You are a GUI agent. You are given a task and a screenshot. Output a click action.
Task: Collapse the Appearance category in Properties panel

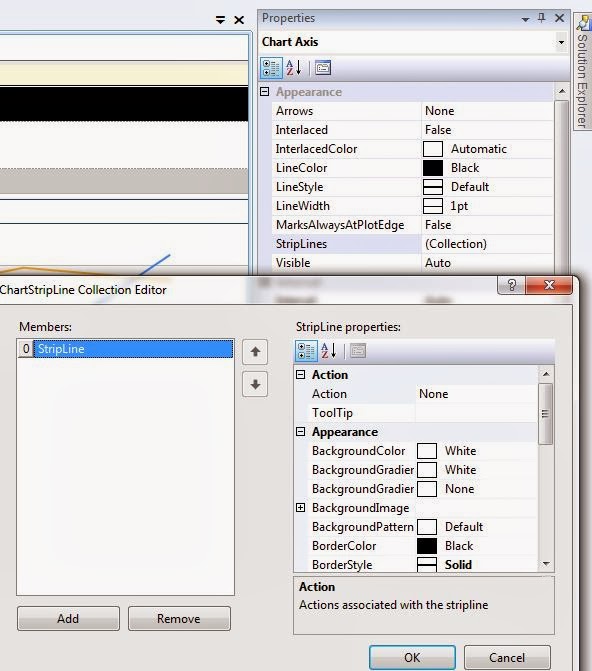[x=265, y=92]
